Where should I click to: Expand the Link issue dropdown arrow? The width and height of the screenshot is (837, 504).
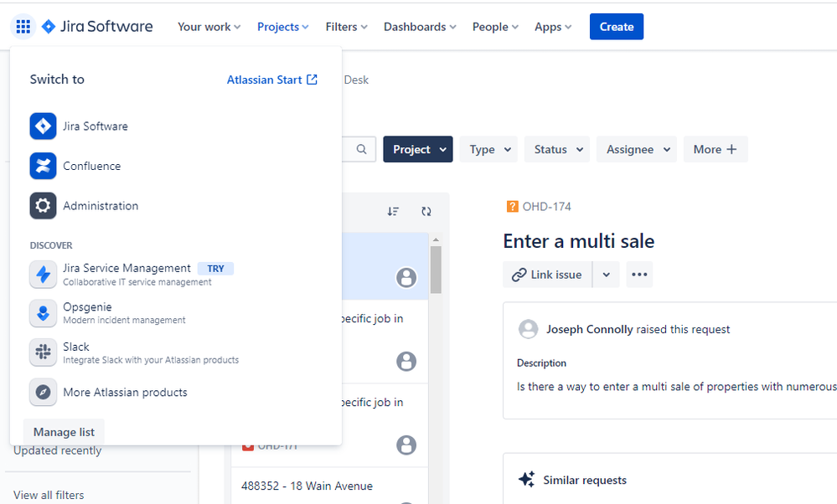tap(607, 275)
